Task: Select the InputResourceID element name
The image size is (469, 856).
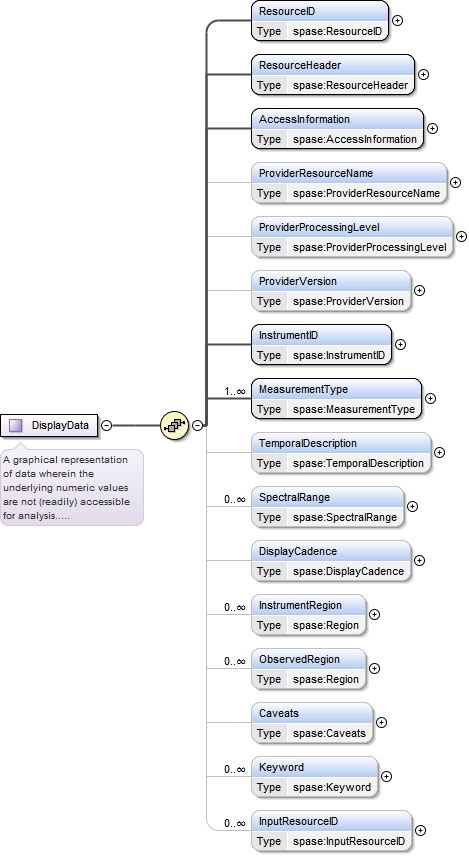Action: click(298, 822)
